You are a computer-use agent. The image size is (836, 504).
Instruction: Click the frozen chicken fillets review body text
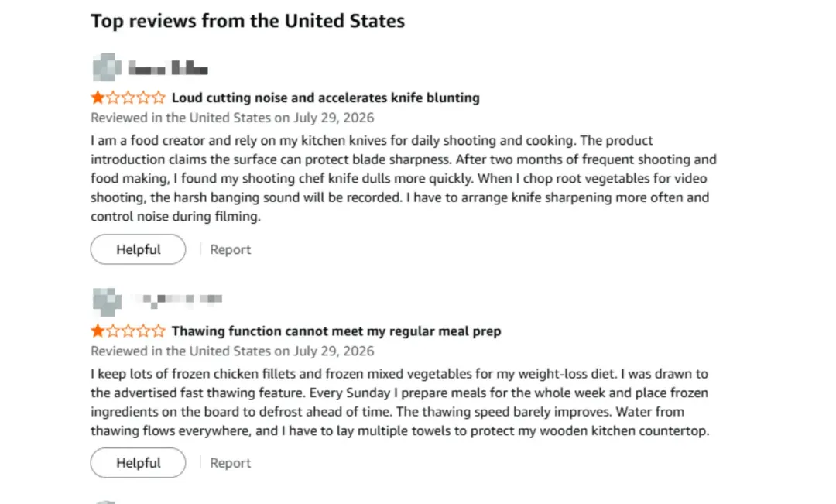point(400,402)
